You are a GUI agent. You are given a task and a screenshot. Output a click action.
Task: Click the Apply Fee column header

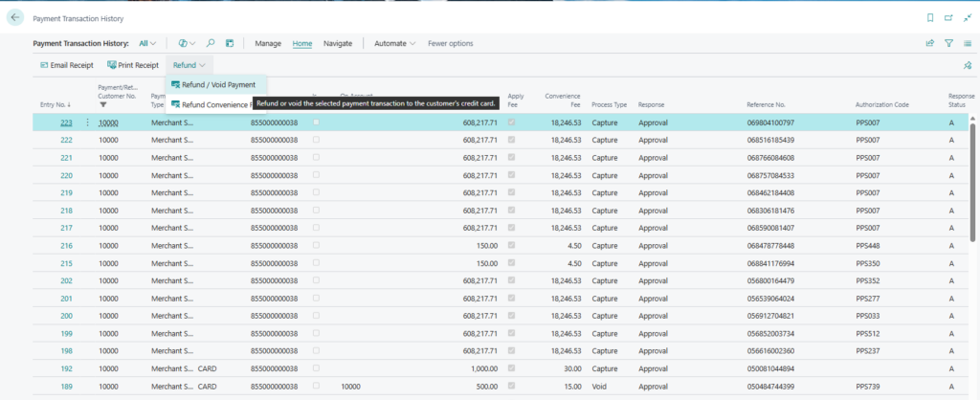click(x=516, y=100)
